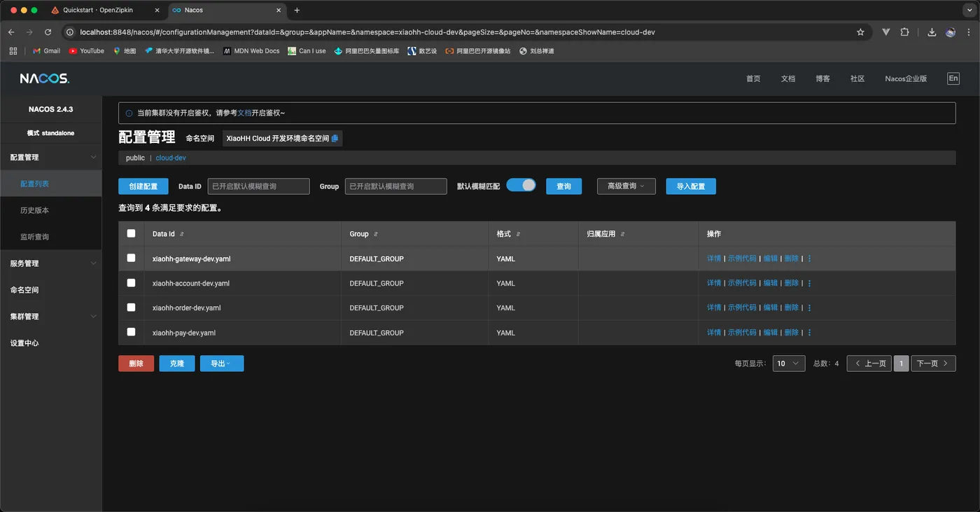Open more actions for xiaohh-gateway-dev.yaml

(810, 258)
